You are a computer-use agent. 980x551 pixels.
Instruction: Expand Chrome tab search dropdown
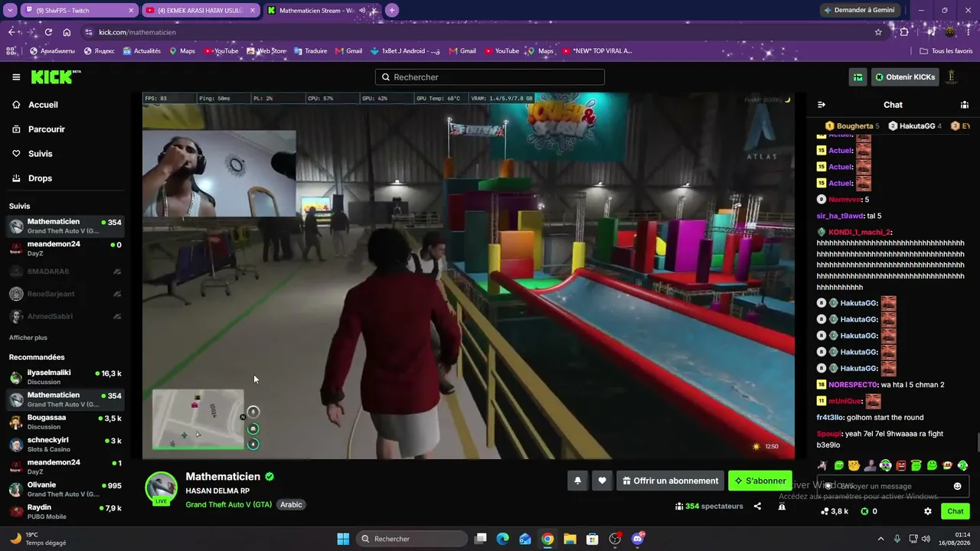tap(10, 11)
